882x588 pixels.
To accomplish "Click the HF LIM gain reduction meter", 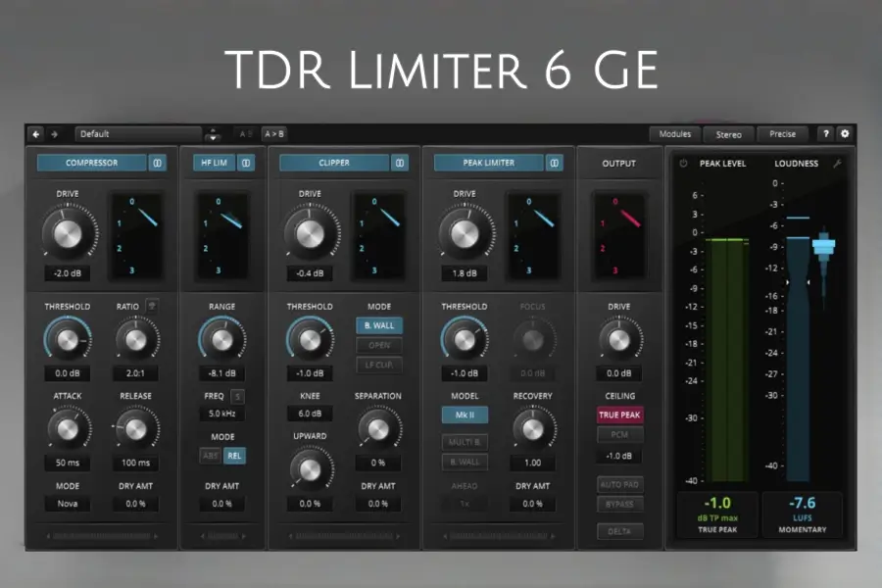I will [x=222, y=236].
